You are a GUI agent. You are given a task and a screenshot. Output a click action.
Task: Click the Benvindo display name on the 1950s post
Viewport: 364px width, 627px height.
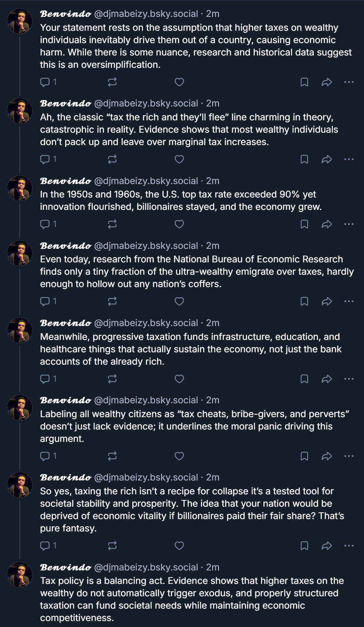point(66,181)
